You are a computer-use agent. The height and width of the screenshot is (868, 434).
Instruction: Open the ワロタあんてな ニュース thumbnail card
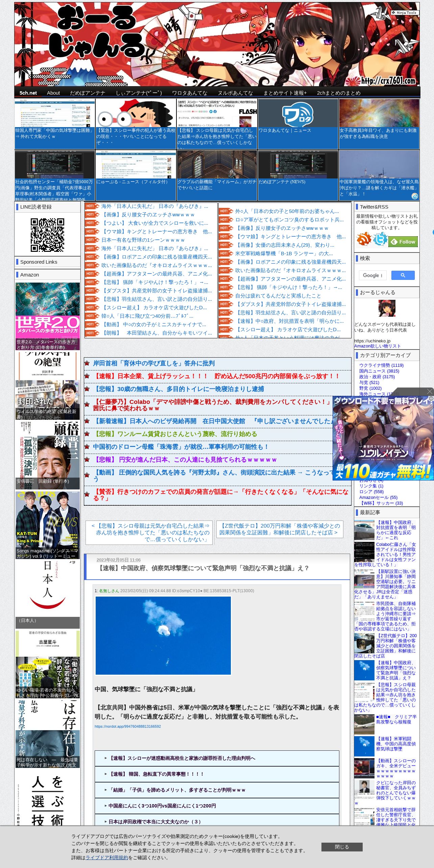pos(298,124)
